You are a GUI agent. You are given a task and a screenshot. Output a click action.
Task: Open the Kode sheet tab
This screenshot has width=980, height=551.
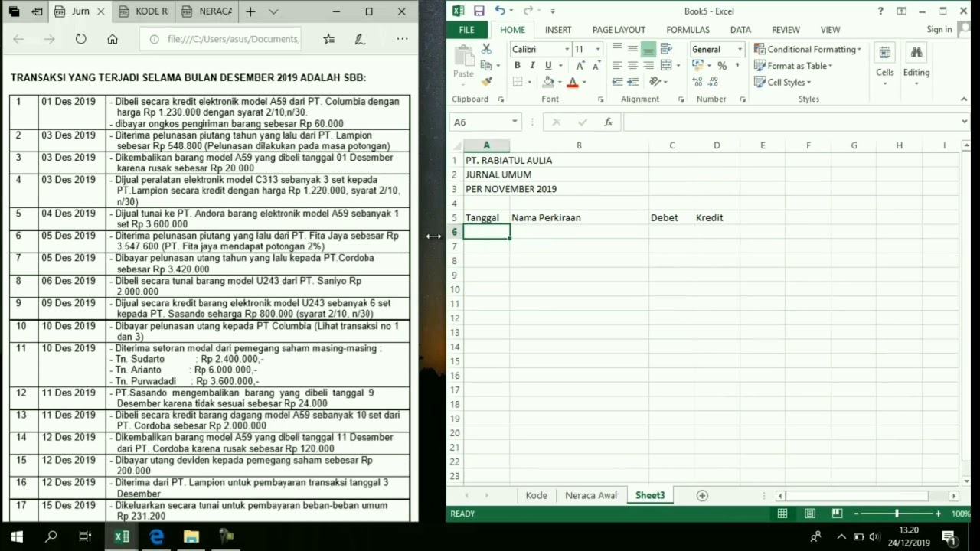536,495
